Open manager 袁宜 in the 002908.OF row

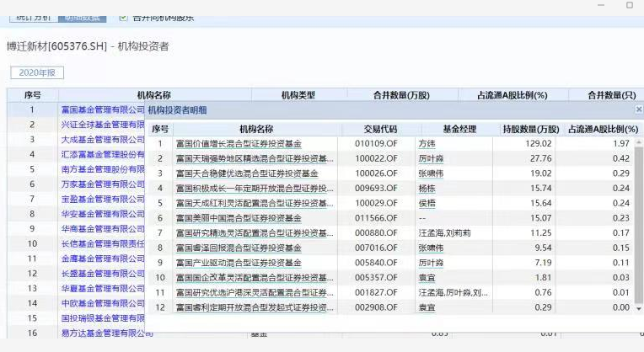427,307
